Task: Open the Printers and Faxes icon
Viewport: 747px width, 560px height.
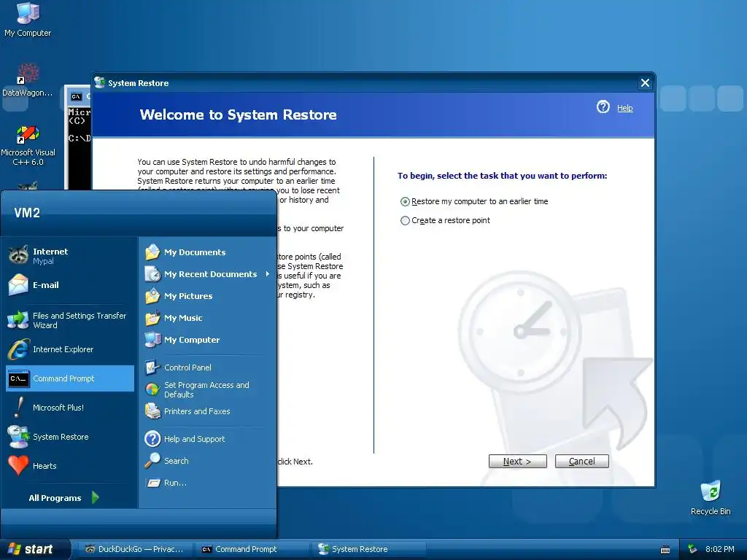Action: (152, 411)
